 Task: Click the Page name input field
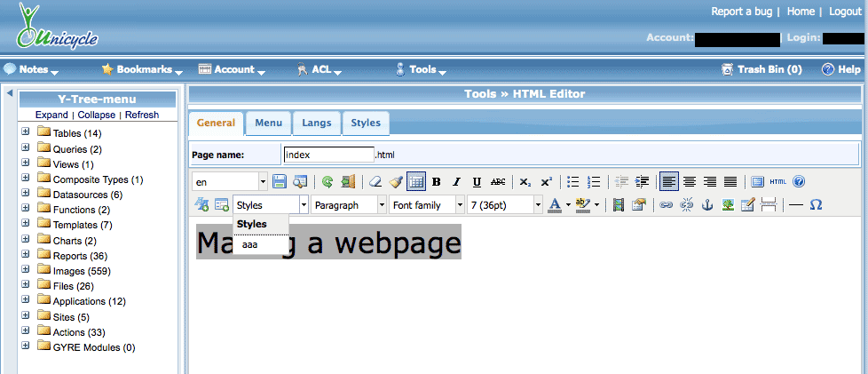(x=327, y=155)
